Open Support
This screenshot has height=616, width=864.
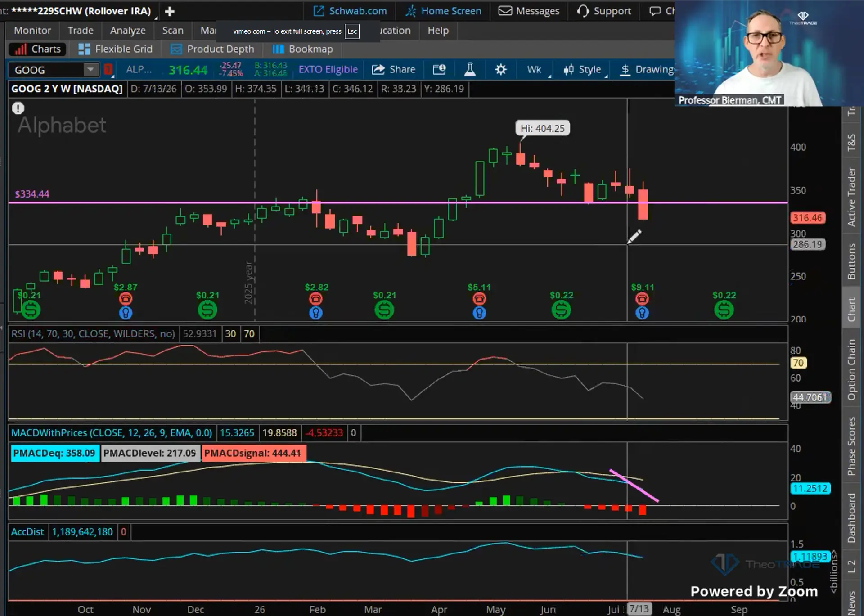604,11
